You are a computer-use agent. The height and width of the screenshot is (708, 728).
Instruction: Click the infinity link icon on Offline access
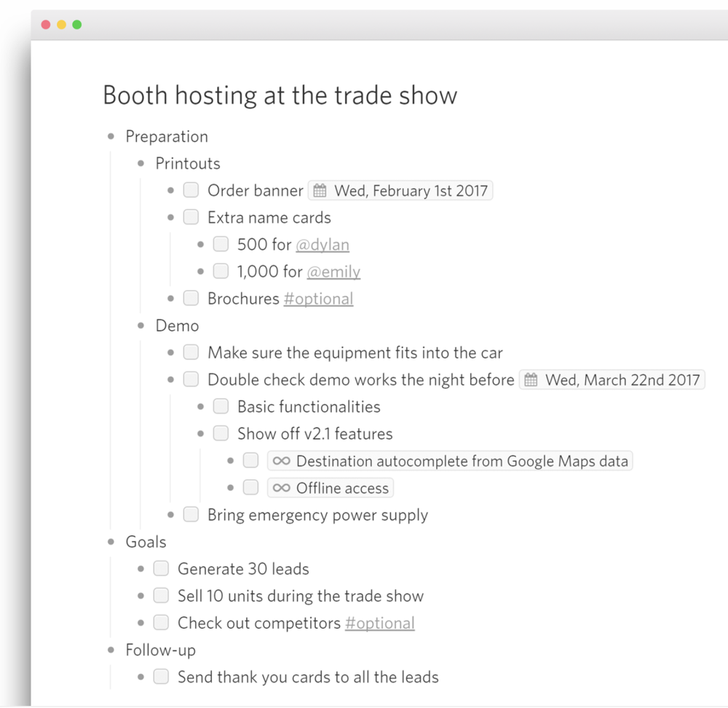click(x=281, y=488)
